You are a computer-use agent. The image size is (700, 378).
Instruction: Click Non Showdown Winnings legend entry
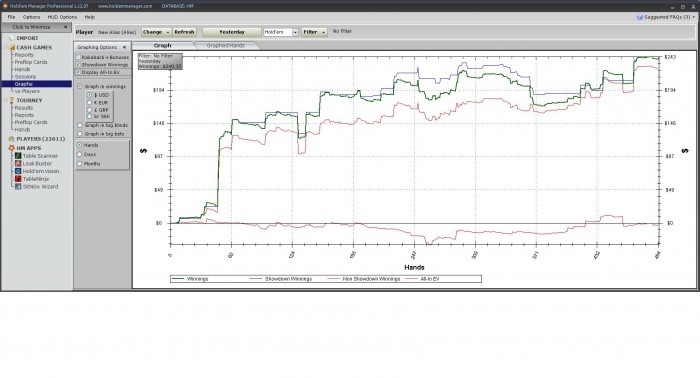pyautogui.click(x=364, y=279)
